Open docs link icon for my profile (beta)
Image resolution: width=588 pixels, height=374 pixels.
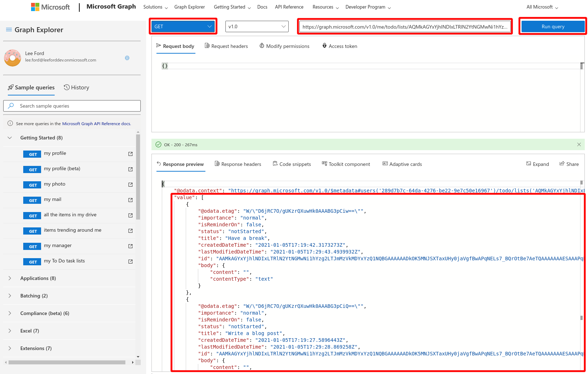click(x=130, y=169)
